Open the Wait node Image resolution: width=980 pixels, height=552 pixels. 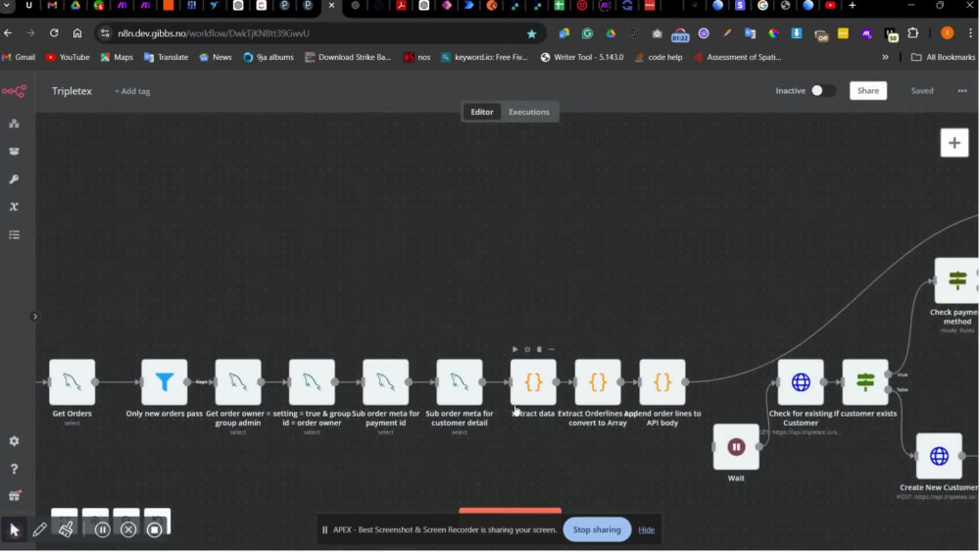[x=736, y=447]
